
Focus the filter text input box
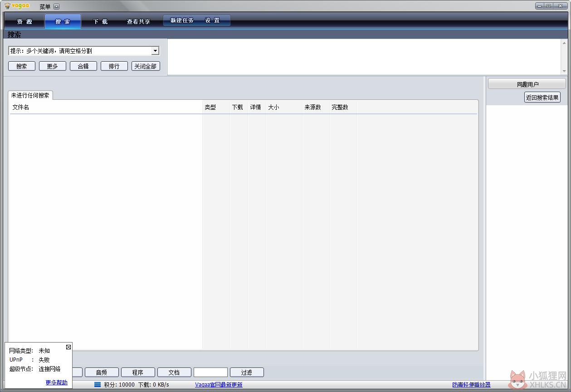(x=210, y=372)
